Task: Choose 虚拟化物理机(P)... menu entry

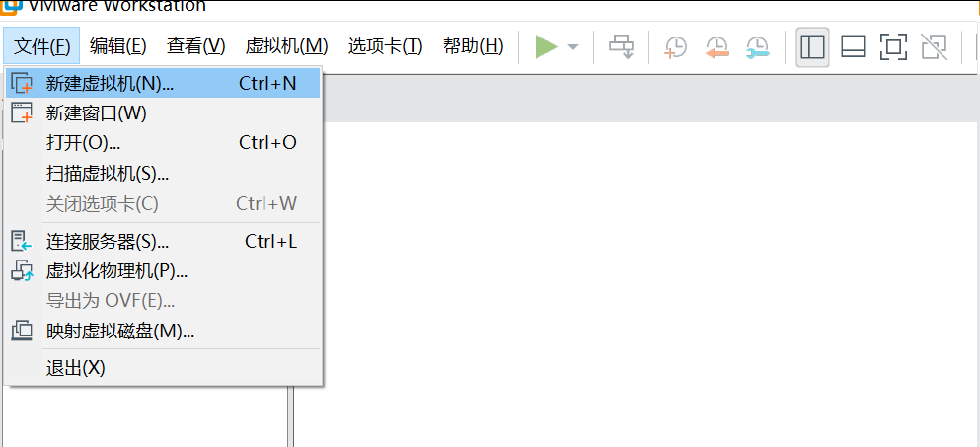Action: point(163,270)
